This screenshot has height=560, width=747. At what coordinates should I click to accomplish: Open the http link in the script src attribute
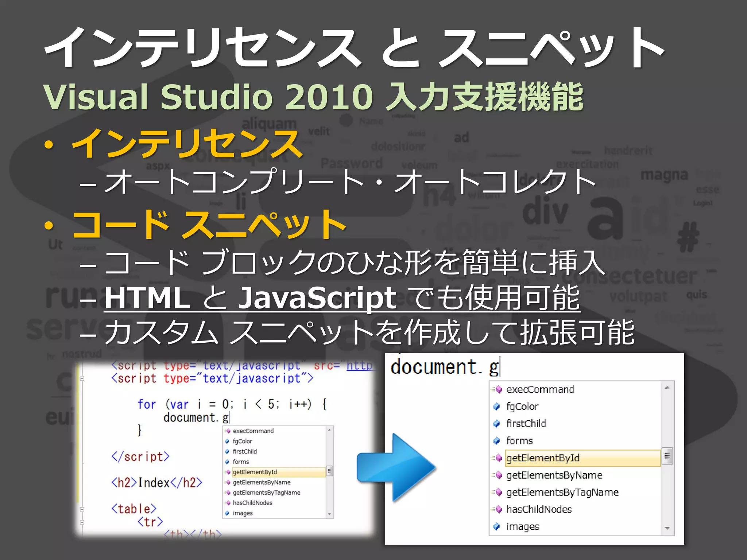tap(359, 365)
